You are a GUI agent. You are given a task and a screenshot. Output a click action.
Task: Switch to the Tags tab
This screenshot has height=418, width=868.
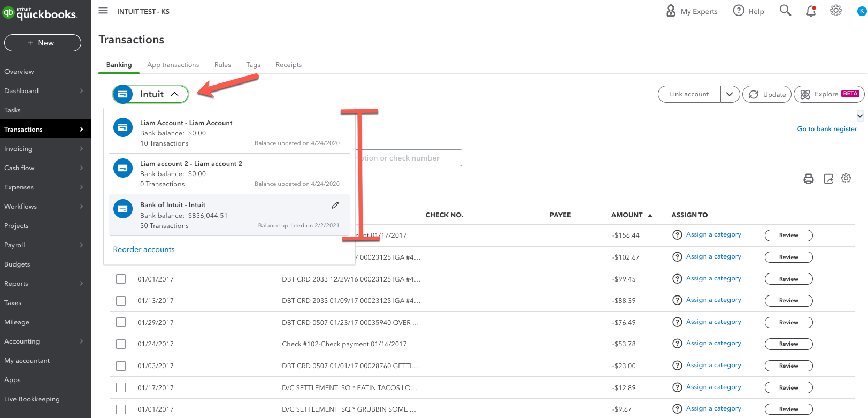[x=253, y=65]
